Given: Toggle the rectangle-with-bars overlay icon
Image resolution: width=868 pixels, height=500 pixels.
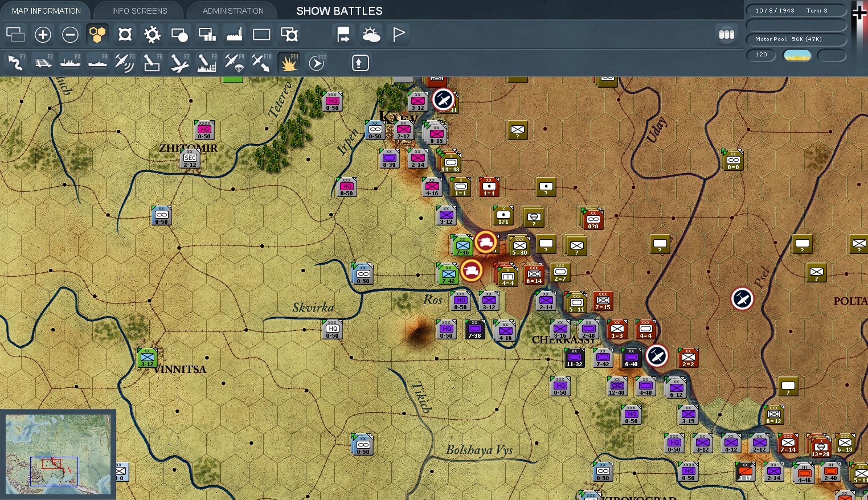Looking at the screenshot, I should (x=207, y=35).
